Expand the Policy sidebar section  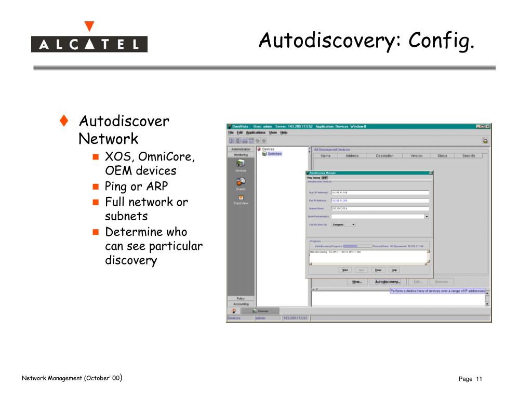click(241, 299)
